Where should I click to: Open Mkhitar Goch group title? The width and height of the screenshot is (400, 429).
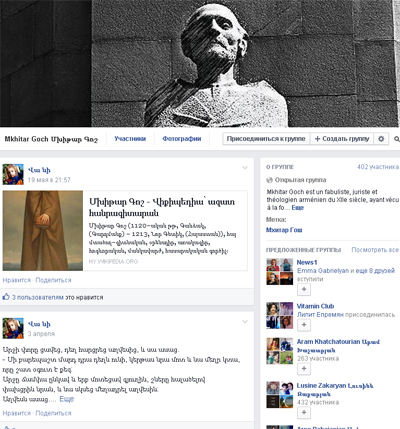(x=51, y=139)
